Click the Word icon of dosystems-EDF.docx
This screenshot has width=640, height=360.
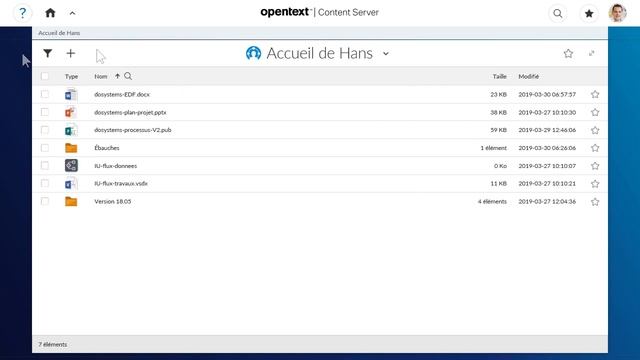coord(71,95)
